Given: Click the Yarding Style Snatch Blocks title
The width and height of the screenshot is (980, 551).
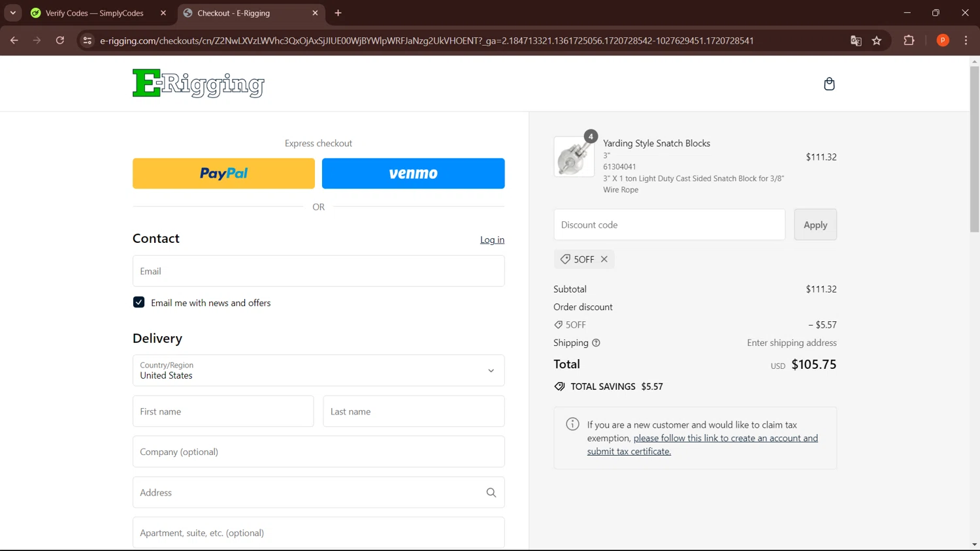Looking at the screenshot, I should click(x=657, y=143).
